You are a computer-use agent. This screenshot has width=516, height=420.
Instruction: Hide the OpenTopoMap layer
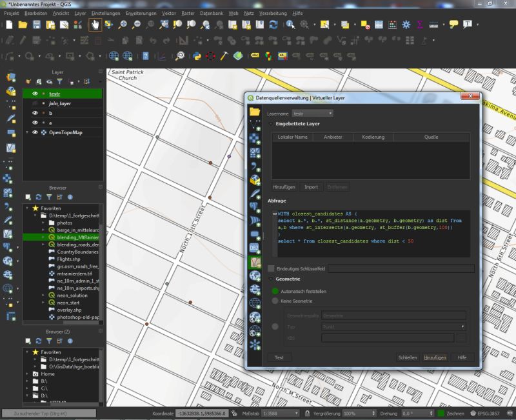pyautogui.click(x=35, y=132)
